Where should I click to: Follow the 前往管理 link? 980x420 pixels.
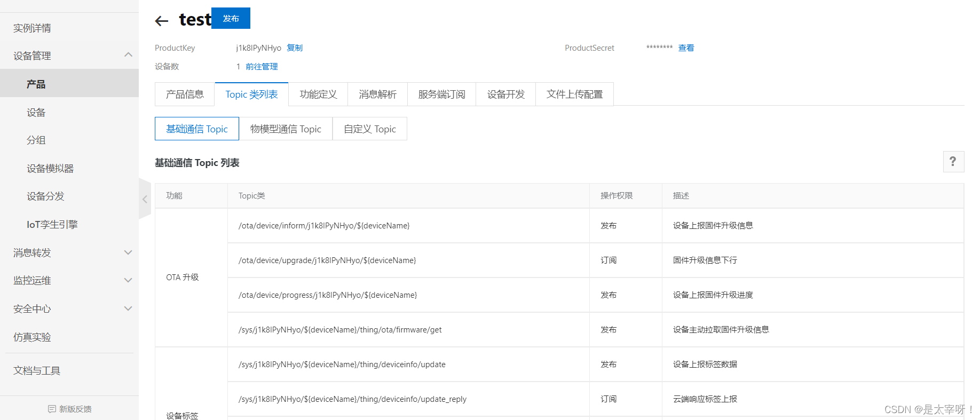pos(262,66)
